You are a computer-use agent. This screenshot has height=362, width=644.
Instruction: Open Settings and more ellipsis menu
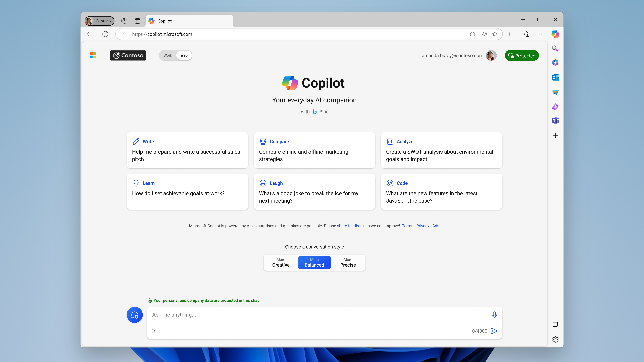541,34
